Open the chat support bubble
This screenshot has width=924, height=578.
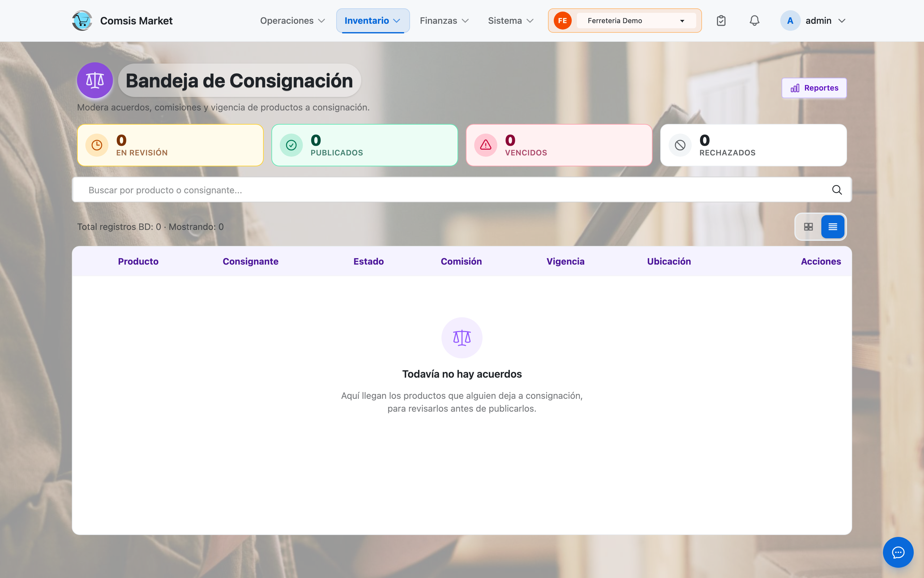(x=898, y=552)
